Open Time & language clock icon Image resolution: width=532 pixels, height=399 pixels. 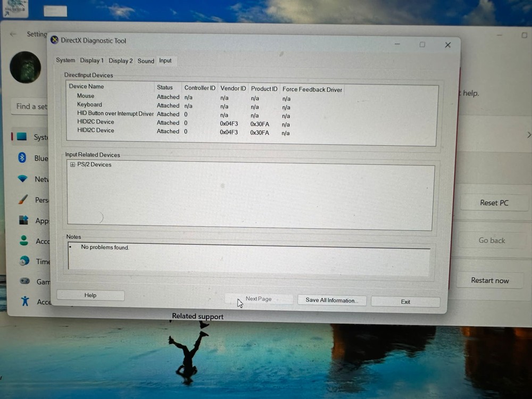24,261
